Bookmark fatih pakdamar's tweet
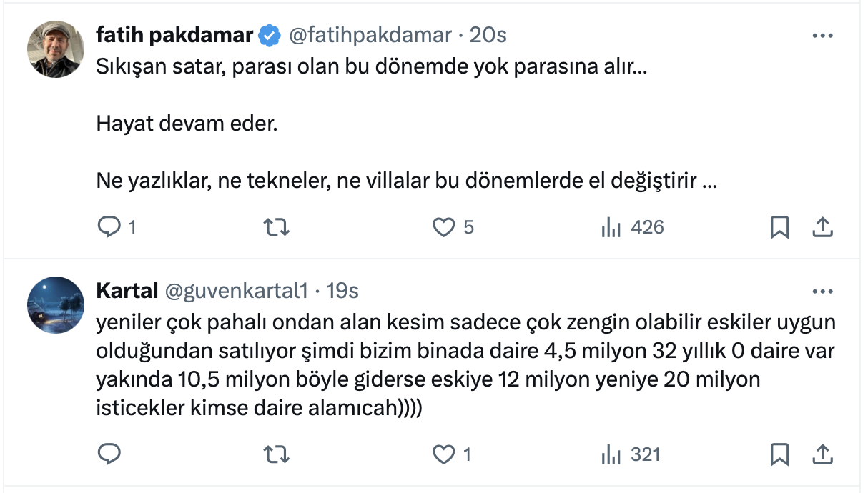Viewport: 868px width, 493px height. 779,227
